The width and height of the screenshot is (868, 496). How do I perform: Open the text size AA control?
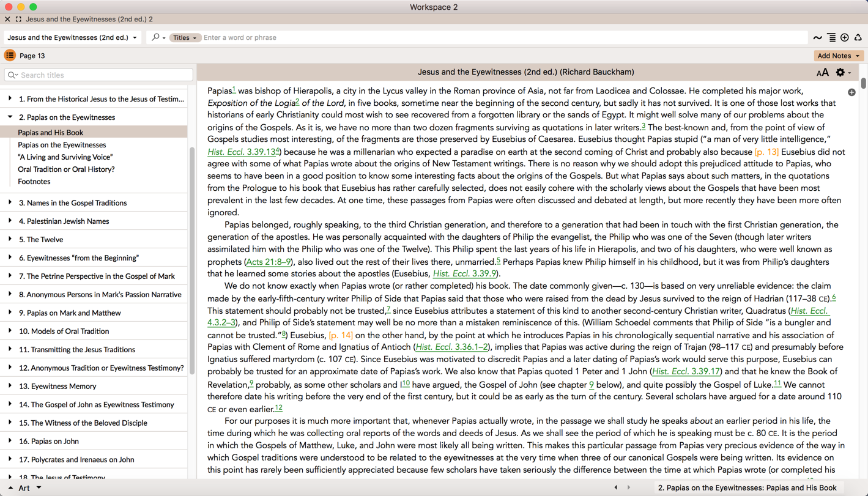pyautogui.click(x=823, y=73)
